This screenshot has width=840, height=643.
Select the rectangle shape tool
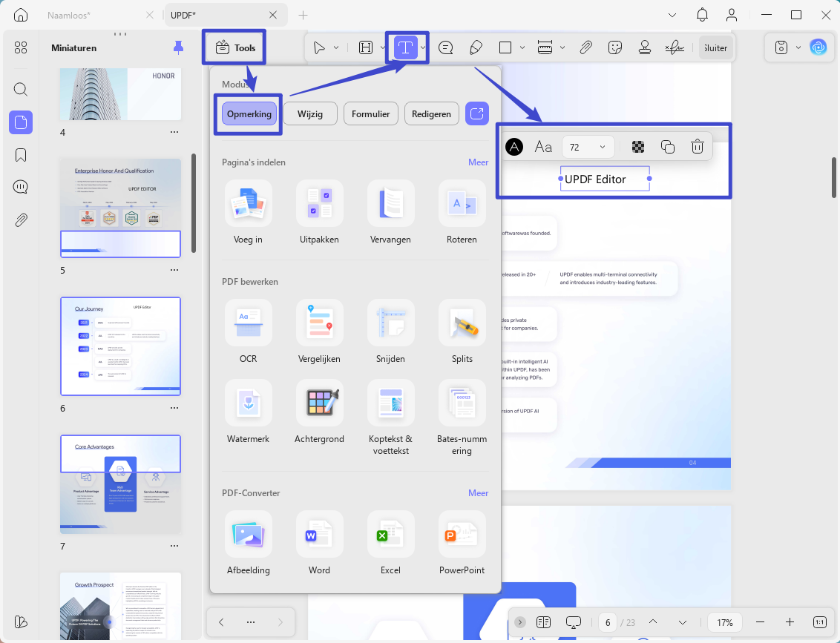point(505,47)
